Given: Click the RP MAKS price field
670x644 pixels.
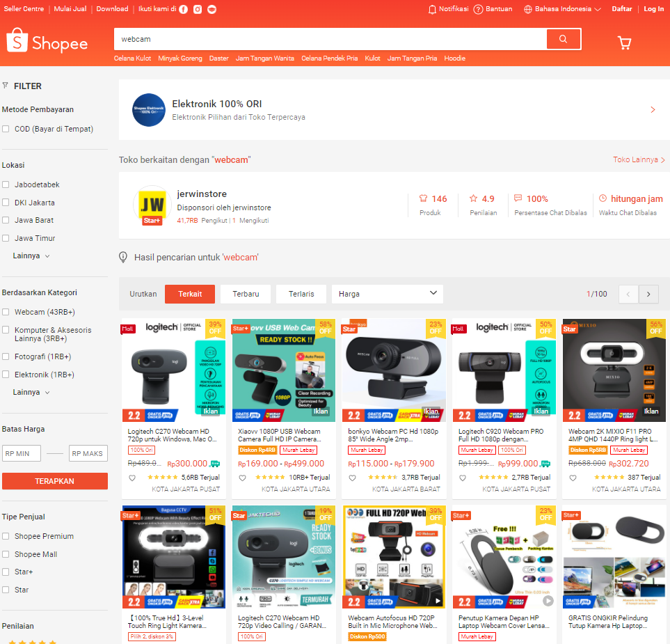Looking at the screenshot, I should point(88,453).
